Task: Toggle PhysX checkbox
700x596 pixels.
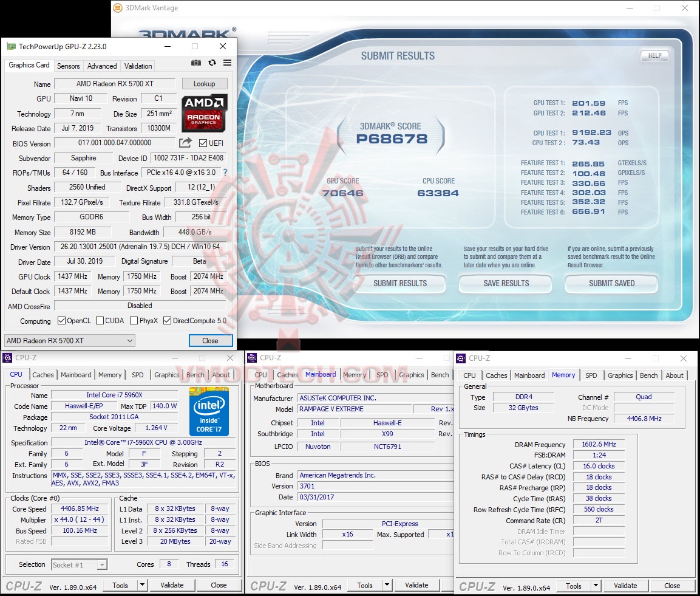Action: (134, 321)
